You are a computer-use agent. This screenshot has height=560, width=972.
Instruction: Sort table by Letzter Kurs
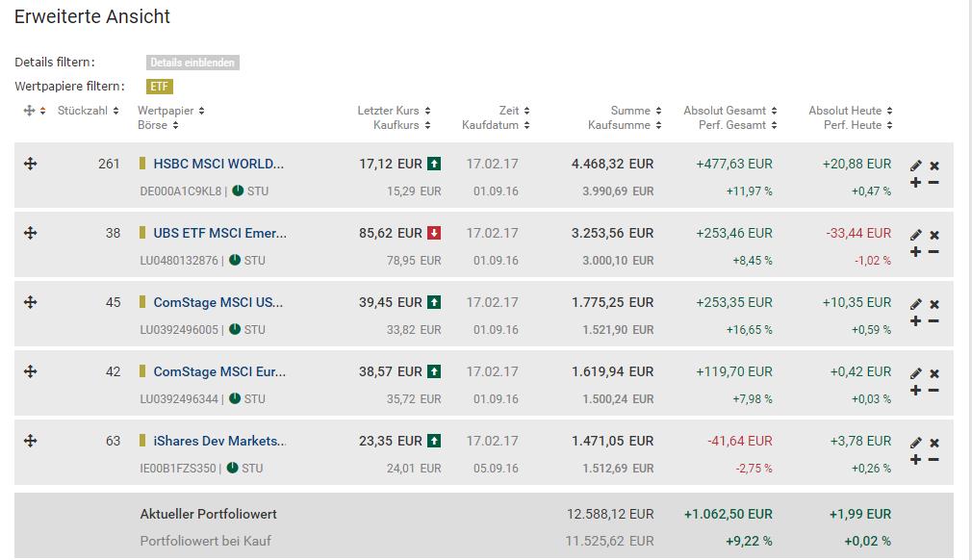(394, 111)
